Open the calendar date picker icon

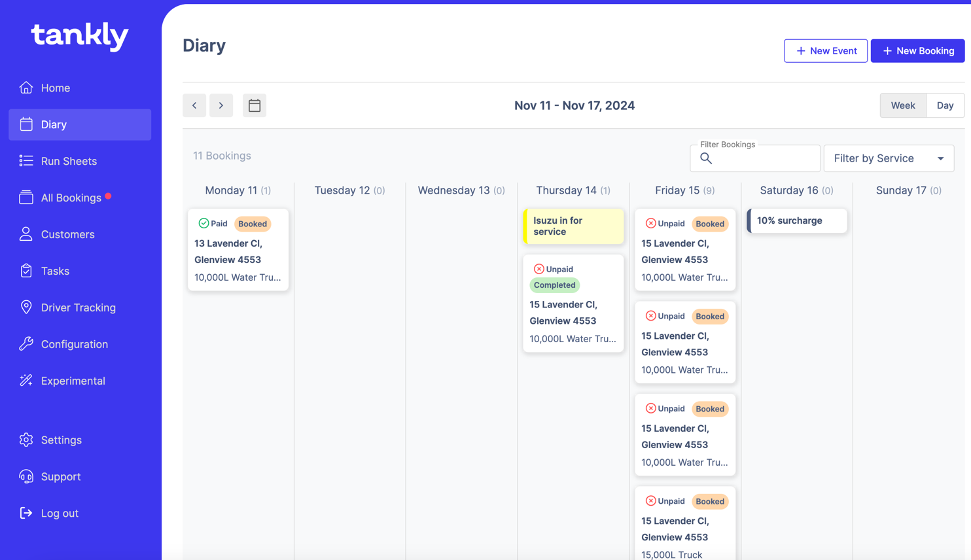coord(255,105)
